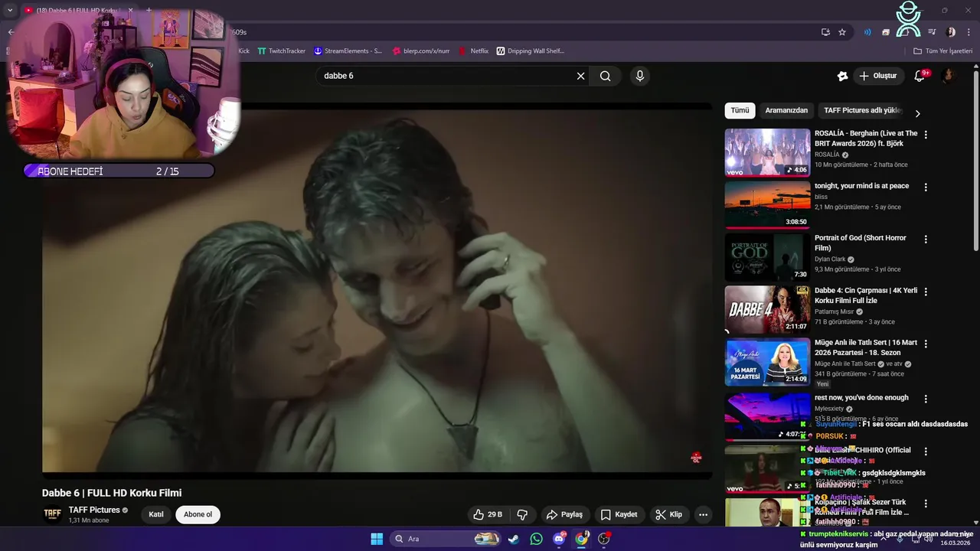The height and width of the screenshot is (551, 980).
Task: Open options for ROSALÍA Berghain video
Action: point(926,135)
